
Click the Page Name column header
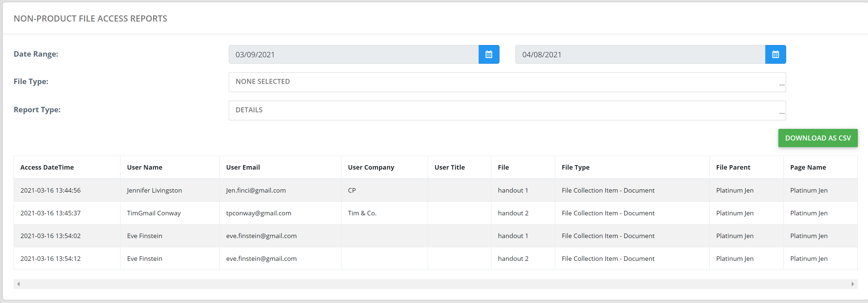pos(808,167)
